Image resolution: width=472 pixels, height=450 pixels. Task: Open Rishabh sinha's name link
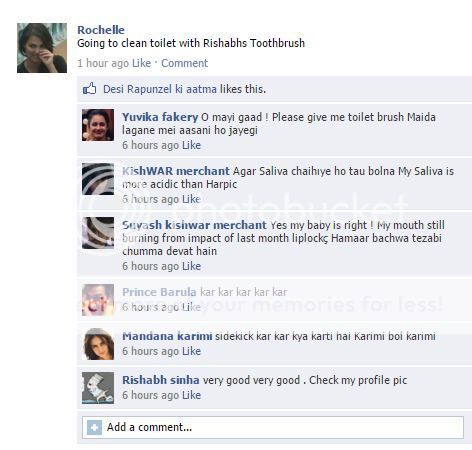(x=161, y=380)
